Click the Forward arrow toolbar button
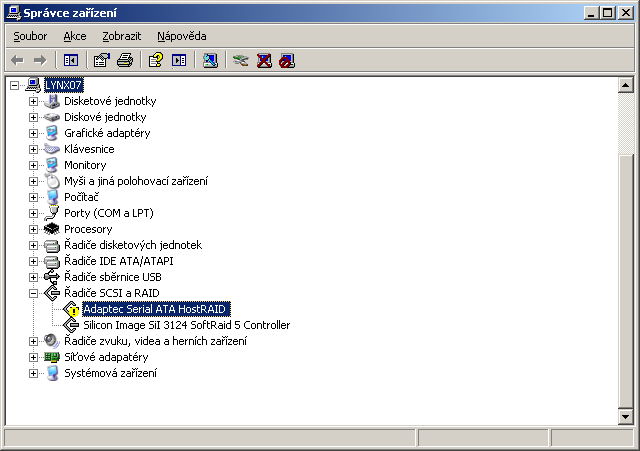 pyautogui.click(x=40, y=61)
